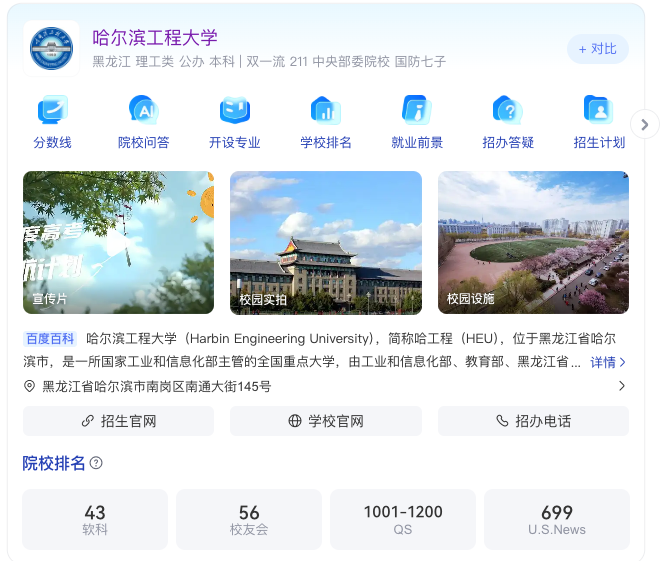Open the 招生官网 admissions website button

[118, 421]
